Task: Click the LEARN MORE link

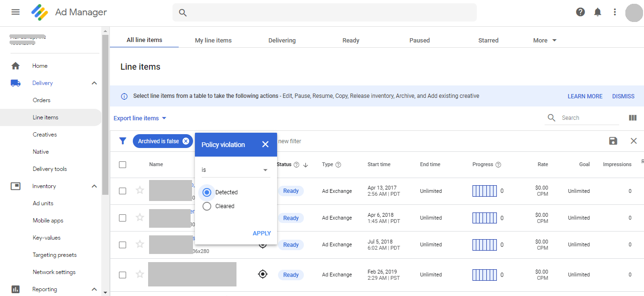Action: 585,96
